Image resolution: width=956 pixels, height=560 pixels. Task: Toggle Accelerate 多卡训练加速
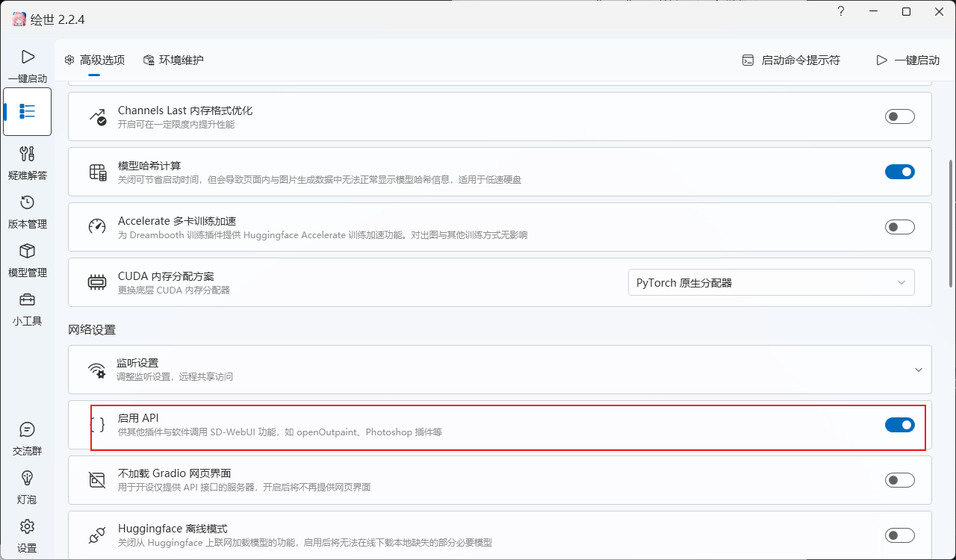[x=900, y=226]
